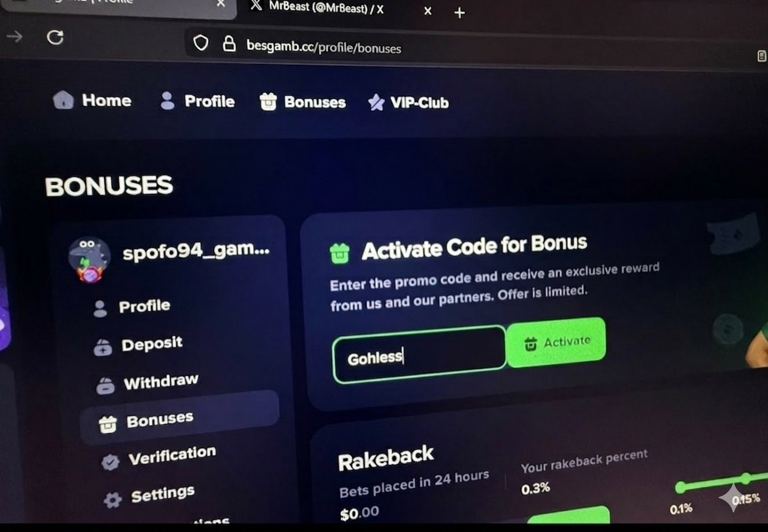Click the green Activate button
768x532 pixels.
coord(556,342)
